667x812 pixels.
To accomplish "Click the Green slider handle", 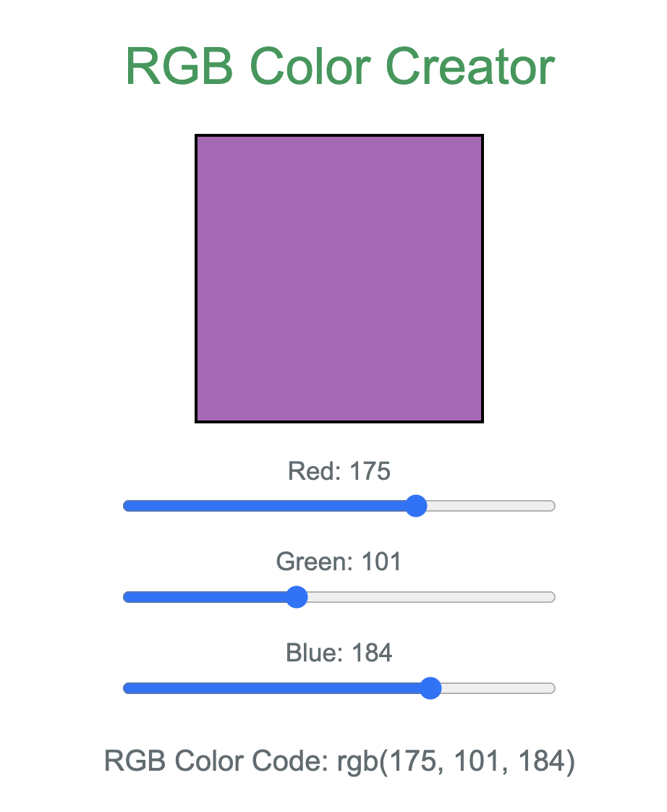I will coord(297,597).
